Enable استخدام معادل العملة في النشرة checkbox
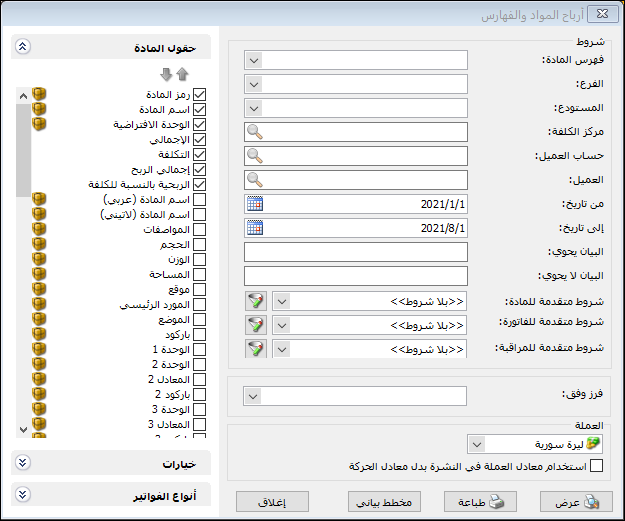The height and width of the screenshot is (521, 625). click(x=596, y=466)
